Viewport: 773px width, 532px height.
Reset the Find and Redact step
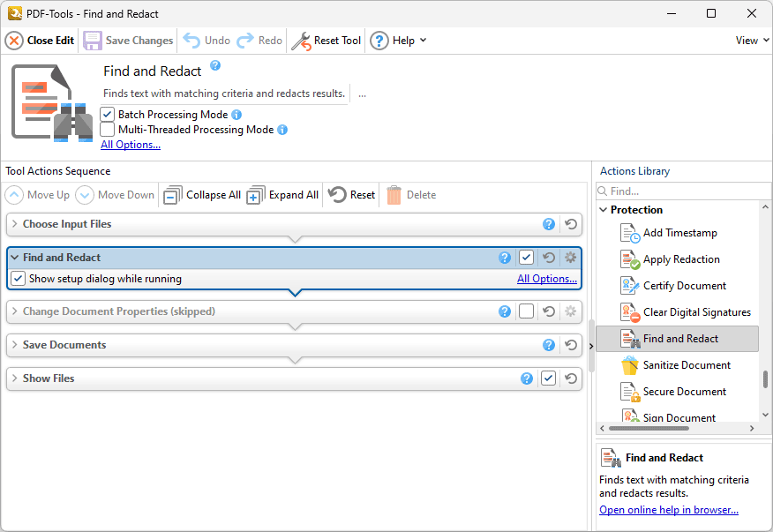tap(549, 258)
